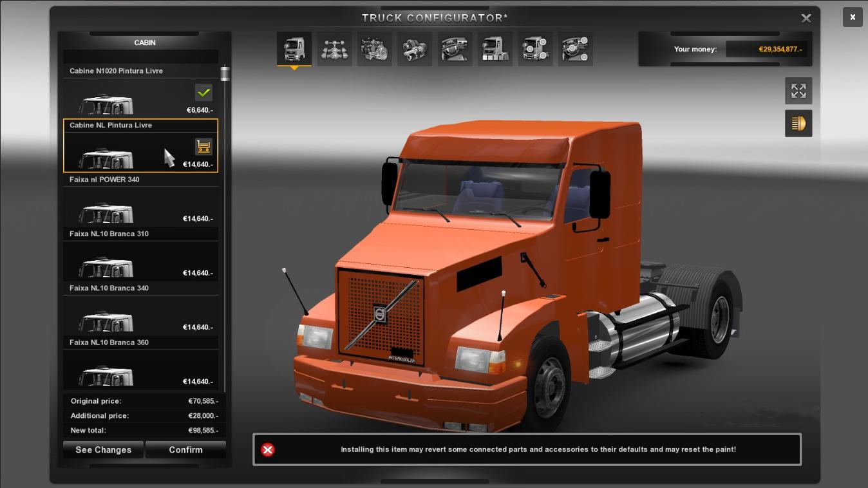
Task: Toggle fullscreen truck view
Action: 798,91
